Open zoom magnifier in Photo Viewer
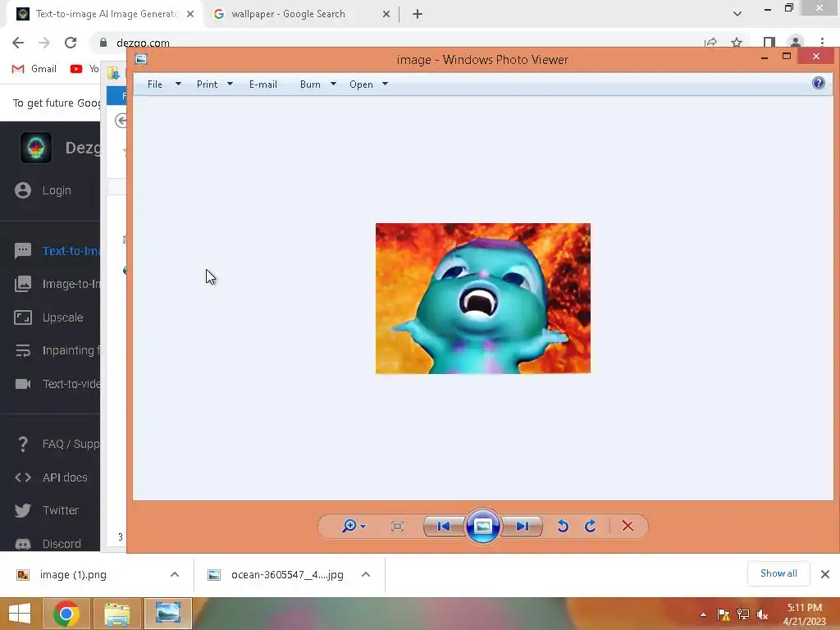Screen dimensions: 840x630 pyautogui.click(x=354, y=526)
